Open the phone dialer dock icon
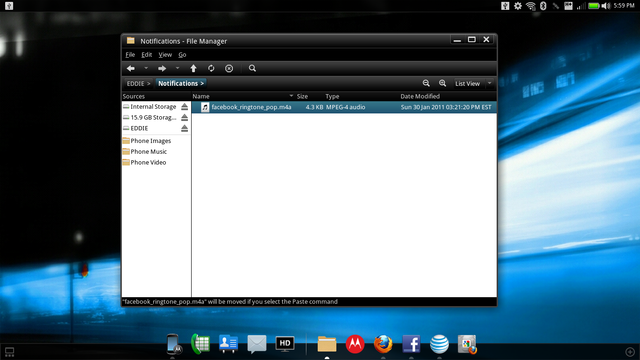 pos(200,344)
